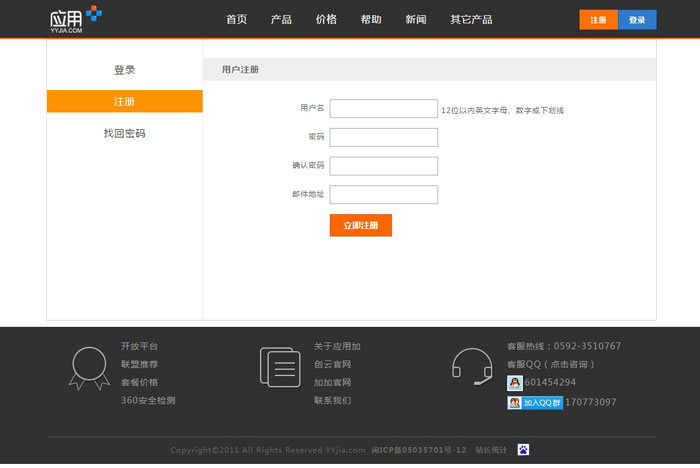Focus the 邮件地址 input field
Viewport: 700px width, 468px height.
383,194
